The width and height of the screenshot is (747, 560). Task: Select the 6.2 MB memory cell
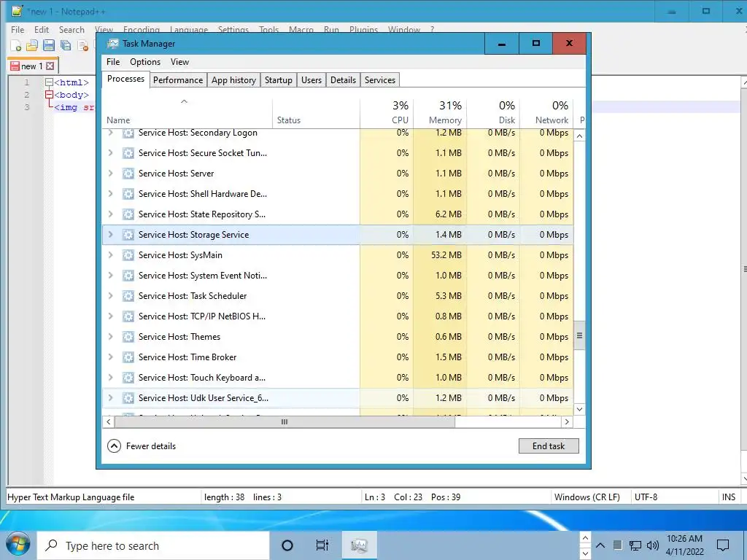pyautogui.click(x=440, y=214)
